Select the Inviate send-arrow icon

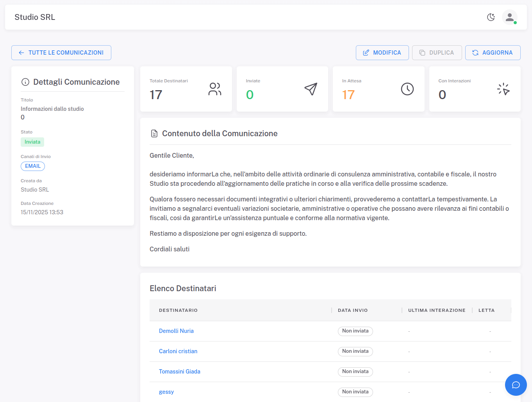click(311, 89)
